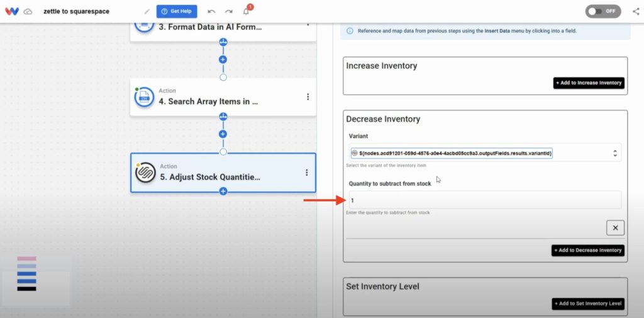Toggle the workflow ON/OFF switch
644x318 pixels.
[603, 11]
